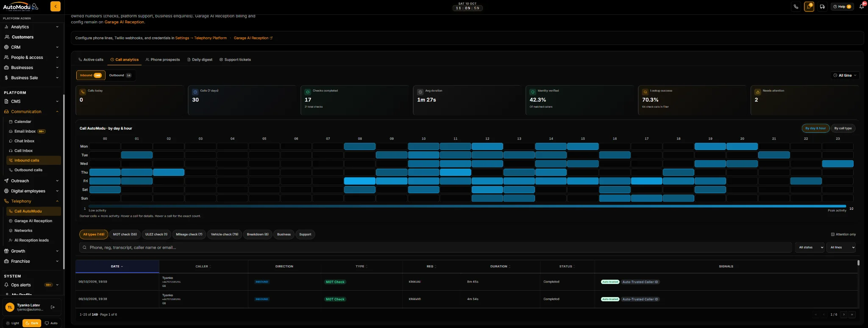Open the Support tickets tab
The height and width of the screenshot is (328, 868).
pos(235,60)
